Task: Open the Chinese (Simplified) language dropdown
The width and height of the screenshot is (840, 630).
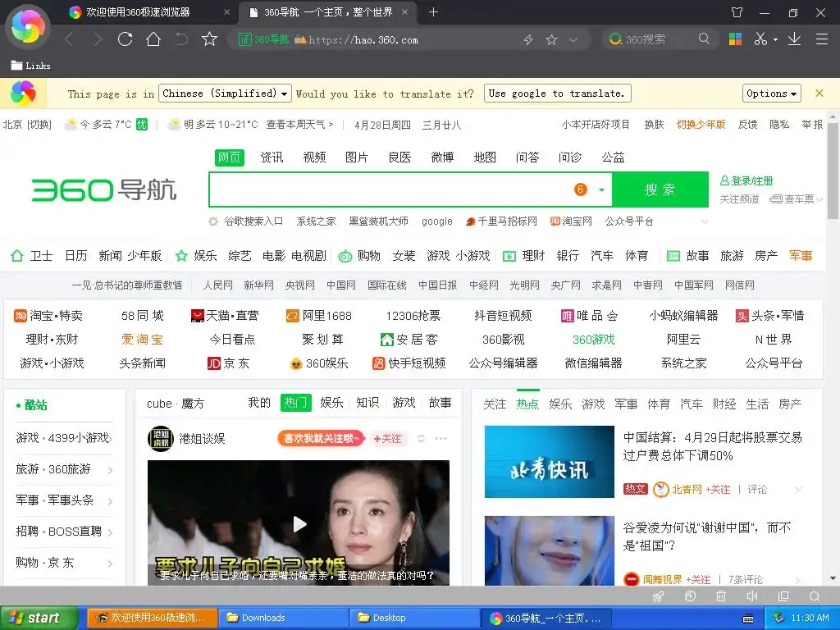Action: (226, 94)
